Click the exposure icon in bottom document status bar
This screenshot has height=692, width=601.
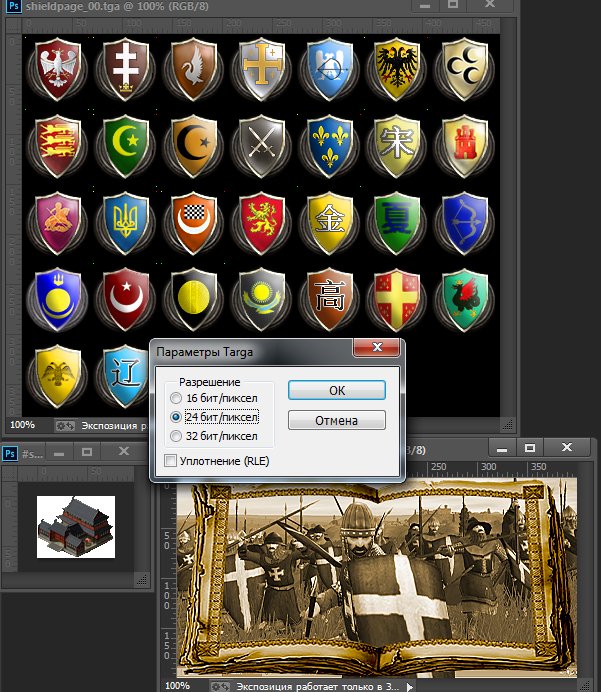coord(220,686)
